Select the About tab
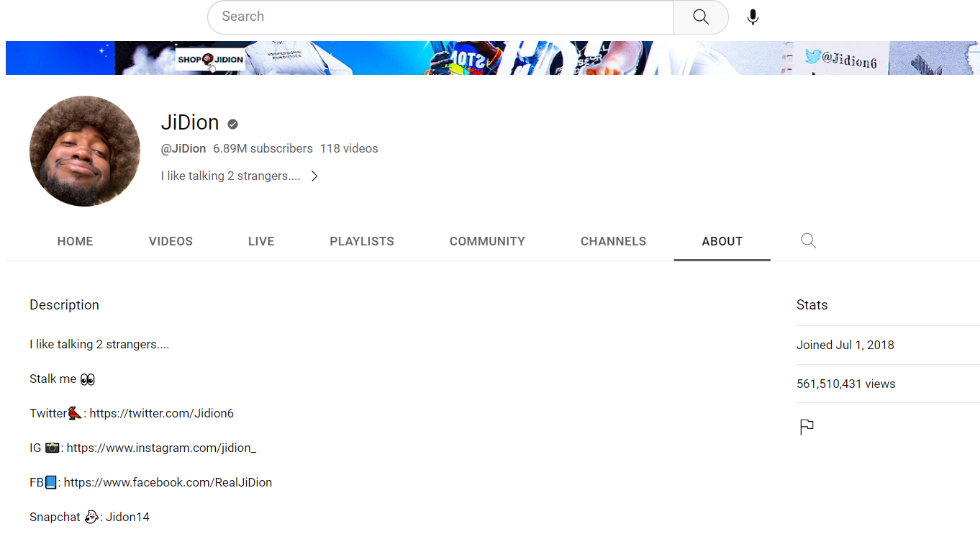 (722, 242)
